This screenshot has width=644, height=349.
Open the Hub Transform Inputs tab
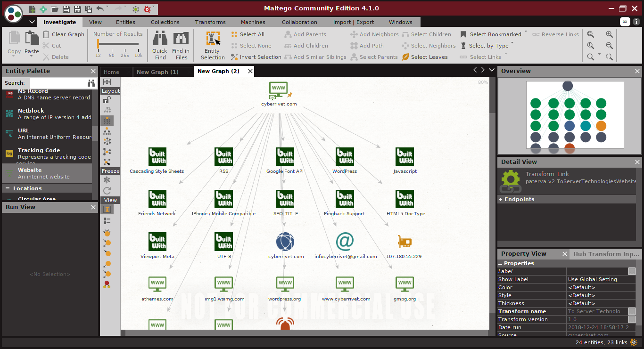[x=606, y=254]
